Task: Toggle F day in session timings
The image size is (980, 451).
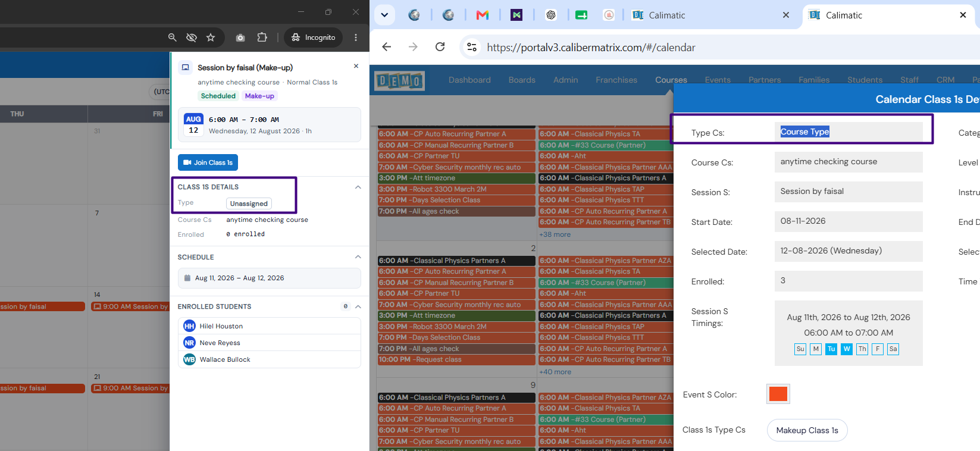Action: pyautogui.click(x=878, y=349)
